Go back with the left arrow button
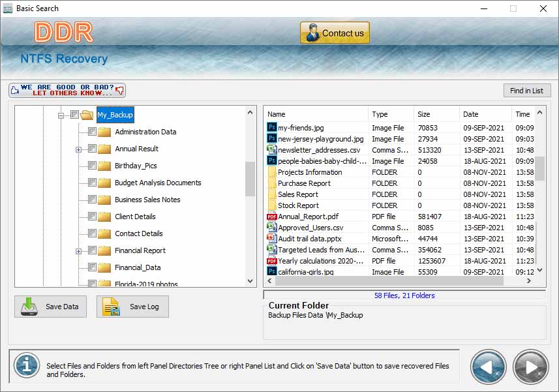This screenshot has height=392, width=559. 488,367
